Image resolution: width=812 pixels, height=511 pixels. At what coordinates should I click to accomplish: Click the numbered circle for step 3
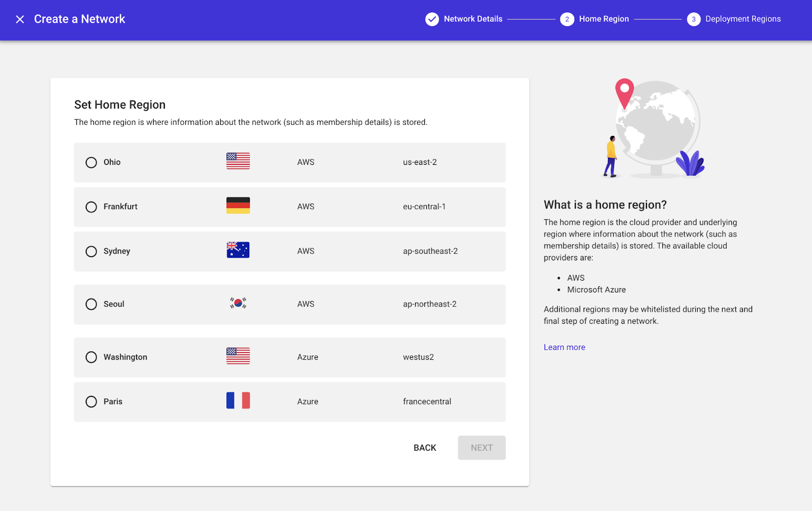[693, 19]
